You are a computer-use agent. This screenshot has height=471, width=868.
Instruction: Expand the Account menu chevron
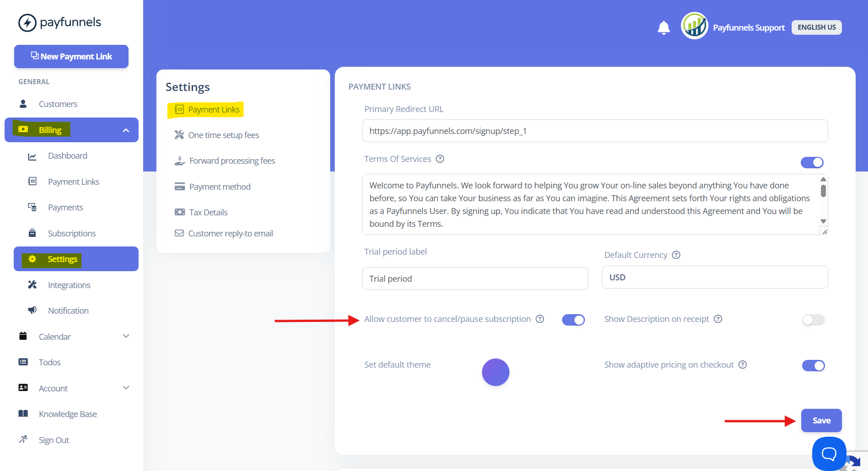click(126, 388)
